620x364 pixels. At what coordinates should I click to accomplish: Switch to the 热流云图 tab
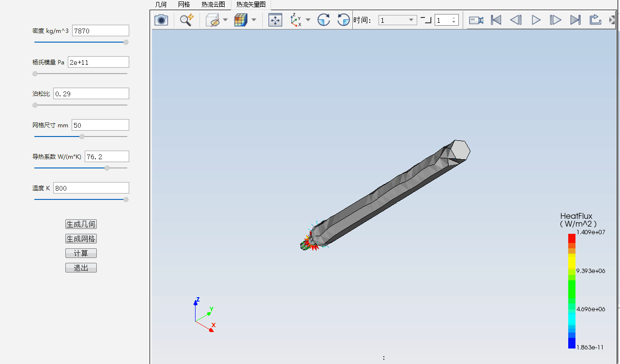click(x=213, y=4)
